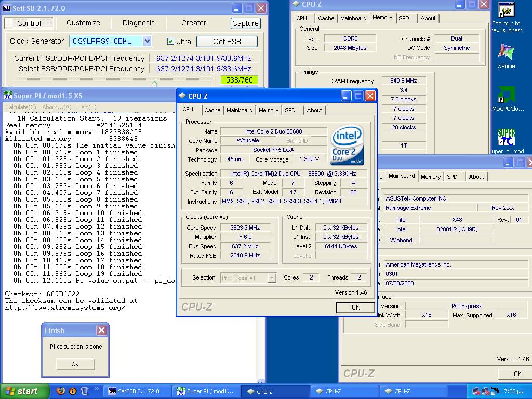
Task: Click the green 538/760 value box
Action: point(239,80)
